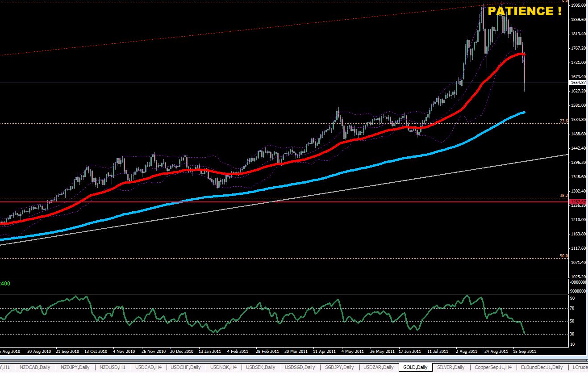
Task: Click the green 400 indicator label
Action: click(x=6, y=284)
